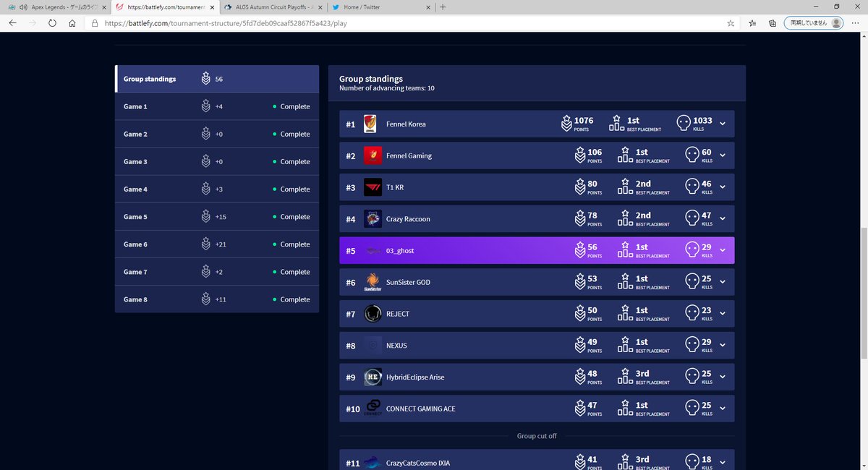Add this page to favorites star
868x470 pixels.
click(x=731, y=23)
